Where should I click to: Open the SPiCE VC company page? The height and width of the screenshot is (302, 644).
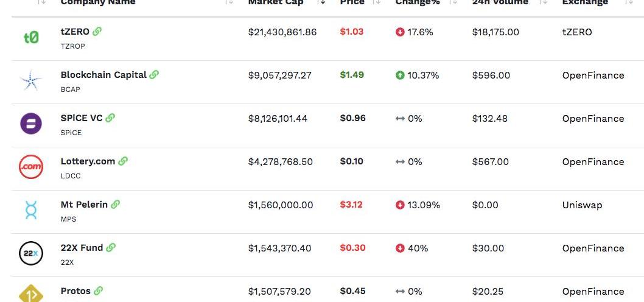(82, 118)
